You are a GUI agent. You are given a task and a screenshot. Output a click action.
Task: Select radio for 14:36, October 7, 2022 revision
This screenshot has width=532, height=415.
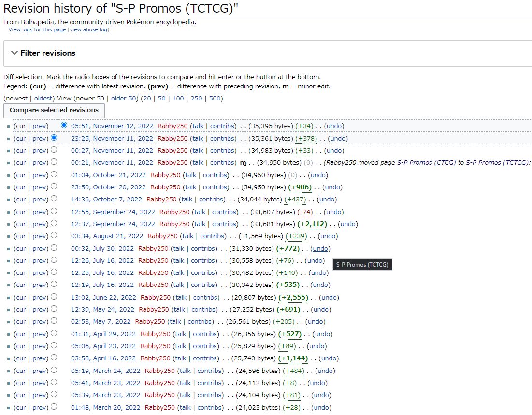tap(54, 199)
